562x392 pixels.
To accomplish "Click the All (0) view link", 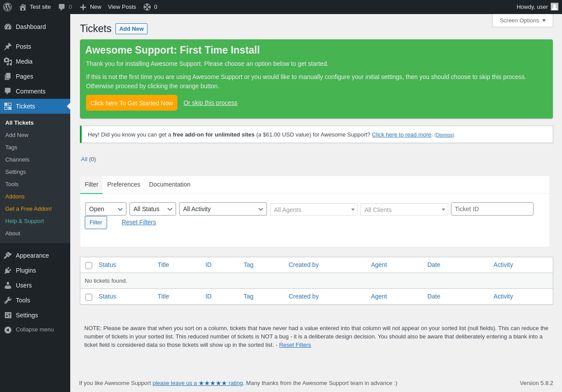I will pos(88,159).
